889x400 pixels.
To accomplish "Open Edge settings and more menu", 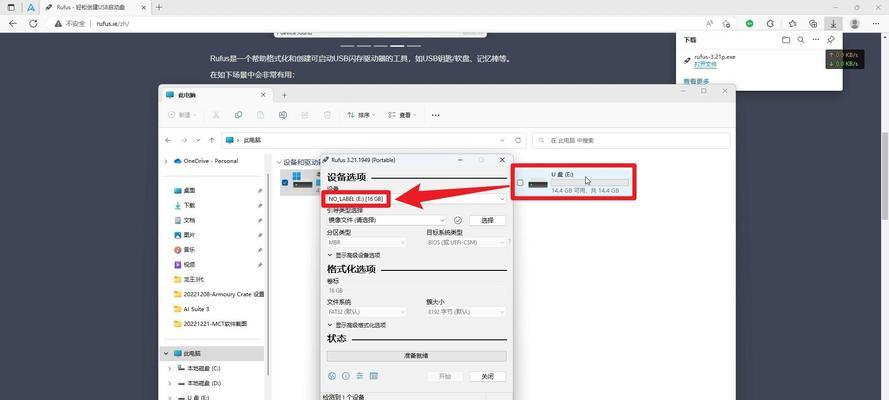I will pyautogui.click(x=876, y=24).
